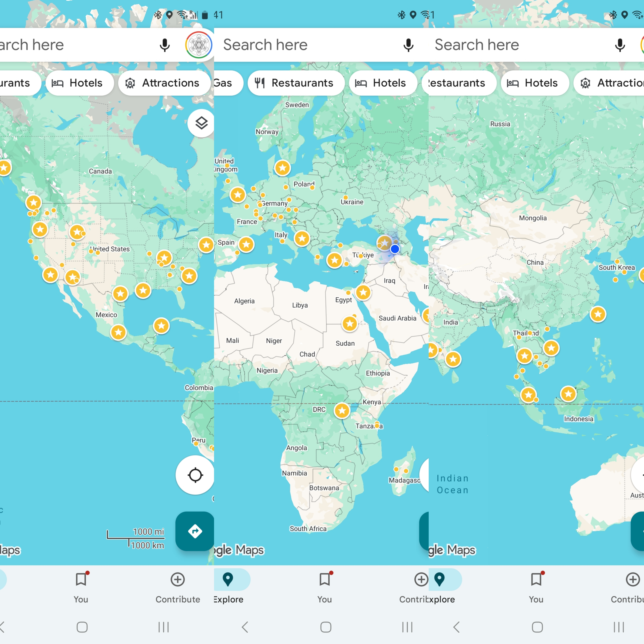Click the Namibia label on the middle map

[294, 473]
